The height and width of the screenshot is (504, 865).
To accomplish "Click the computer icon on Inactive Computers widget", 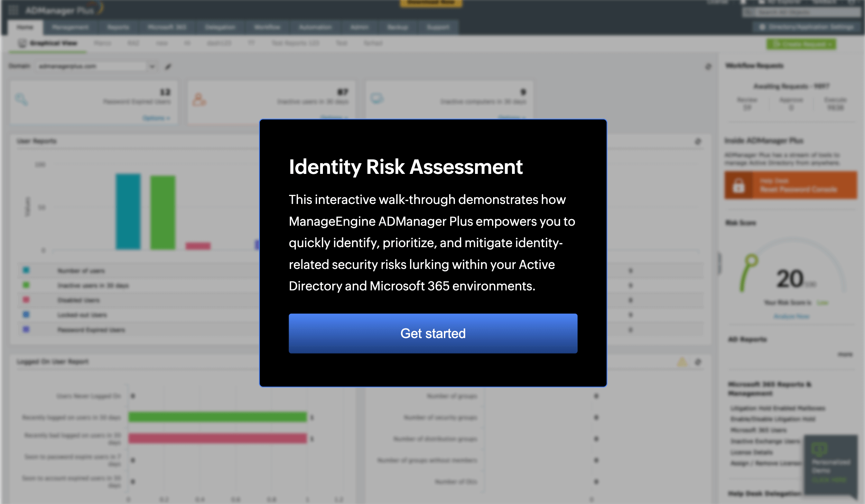I will tap(377, 99).
